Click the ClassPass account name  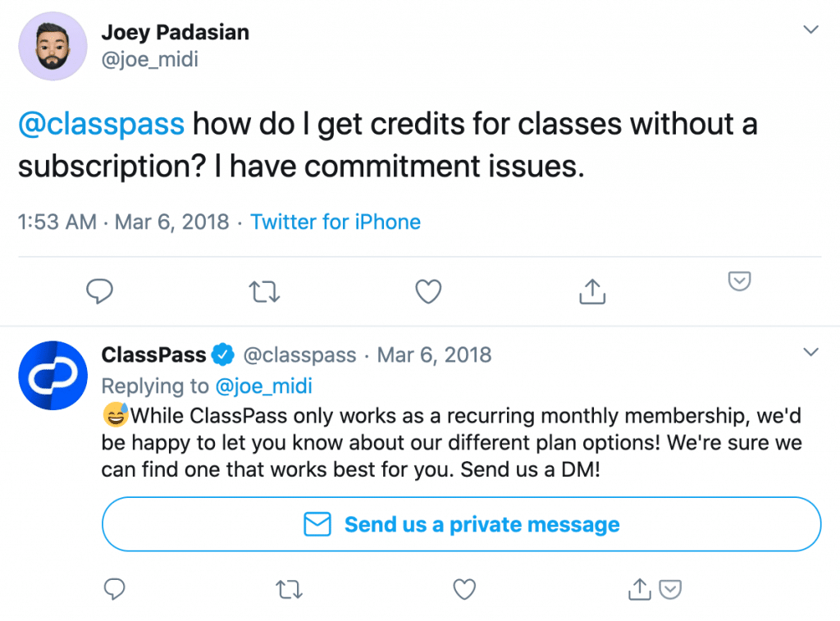click(153, 355)
